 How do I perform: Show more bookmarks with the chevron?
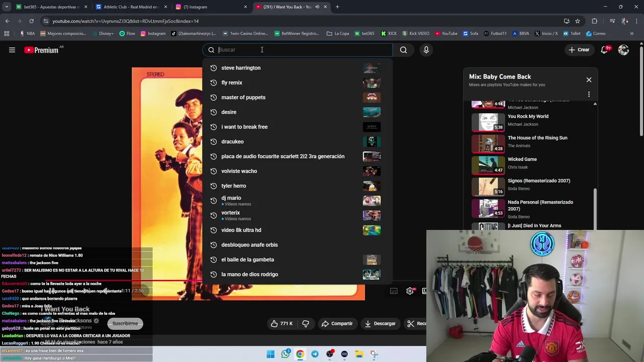tap(632, 34)
